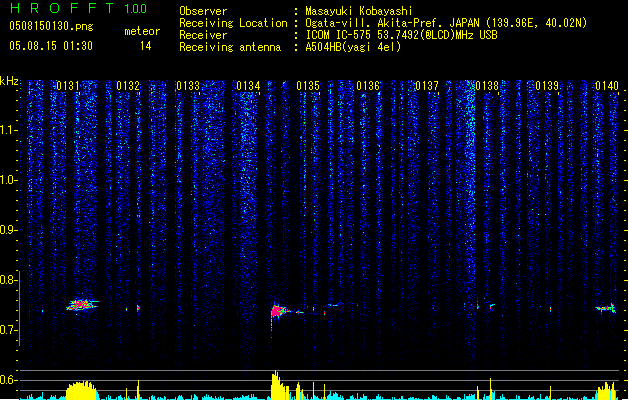Screen dimensions: 629x400
Task: Click the 'meteor' label
Action: coord(142,31)
